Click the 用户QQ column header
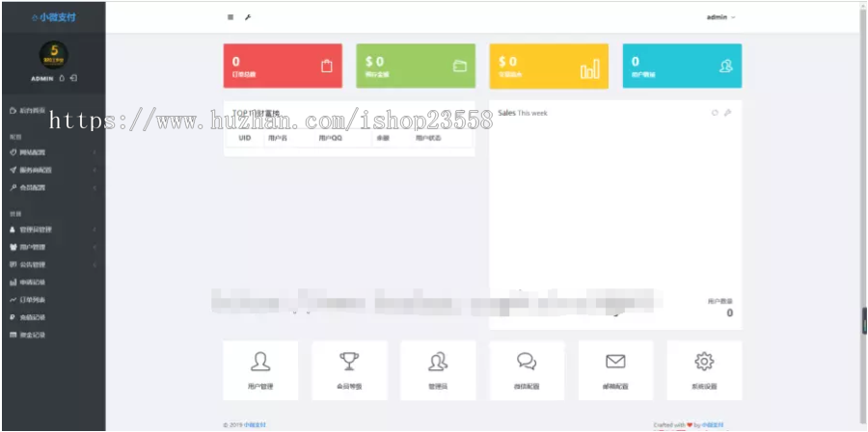 coord(331,138)
